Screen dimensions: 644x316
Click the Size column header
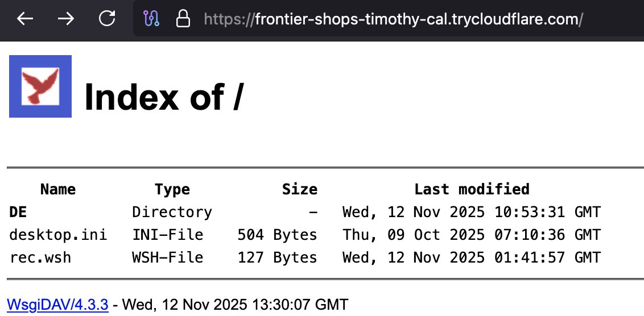[x=299, y=189]
